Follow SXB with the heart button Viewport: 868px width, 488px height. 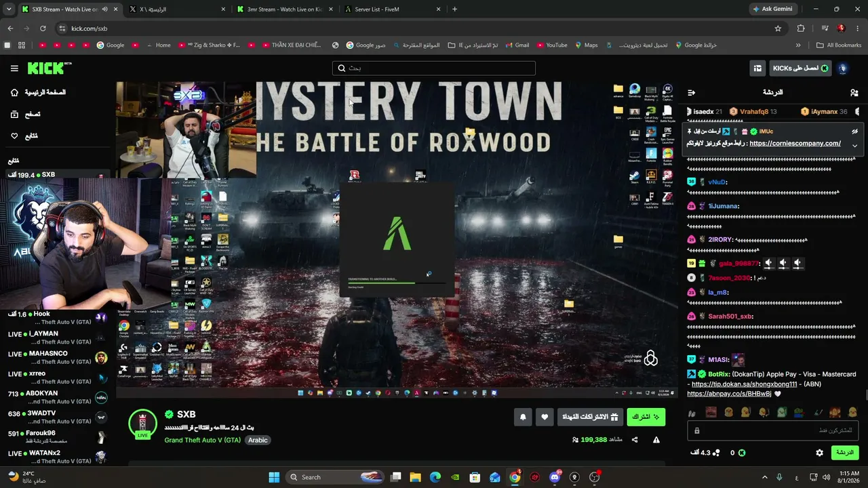545,418
